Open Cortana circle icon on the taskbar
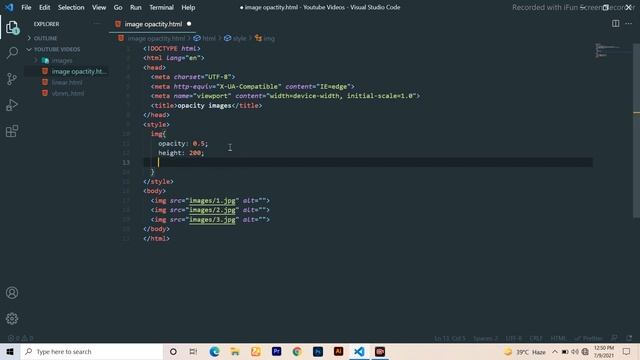The height and width of the screenshot is (360, 640). pos(173,352)
